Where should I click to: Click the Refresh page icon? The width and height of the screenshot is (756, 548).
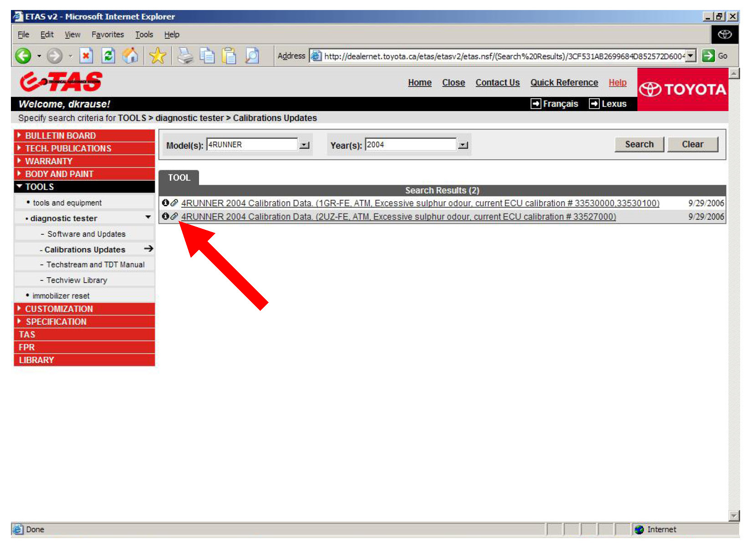pyautogui.click(x=108, y=56)
